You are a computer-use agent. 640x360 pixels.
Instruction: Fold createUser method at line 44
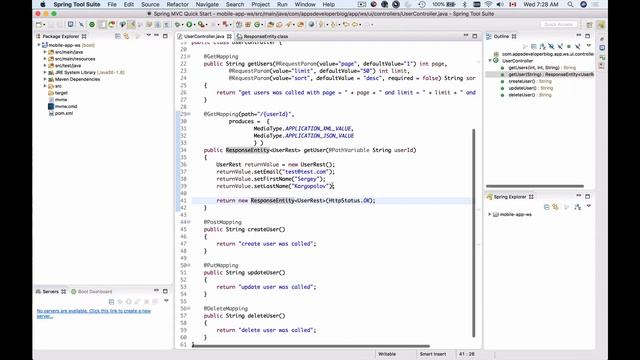click(x=189, y=222)
